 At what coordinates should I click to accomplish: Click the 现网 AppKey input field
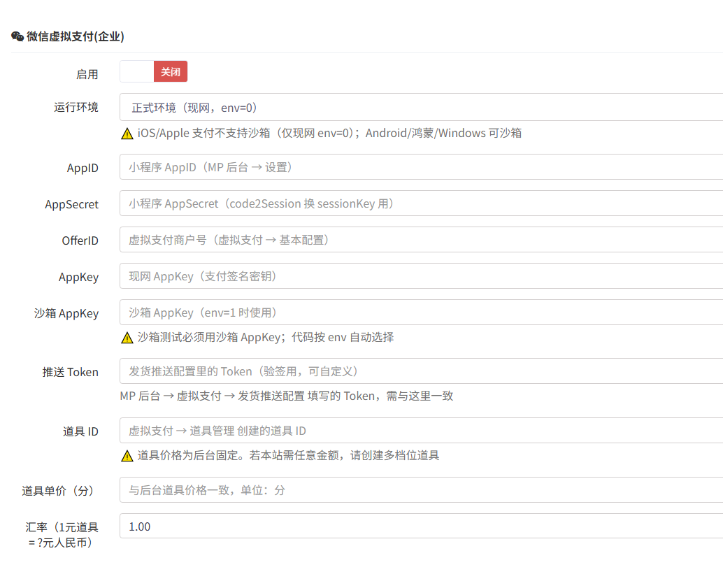pos(421,276)
